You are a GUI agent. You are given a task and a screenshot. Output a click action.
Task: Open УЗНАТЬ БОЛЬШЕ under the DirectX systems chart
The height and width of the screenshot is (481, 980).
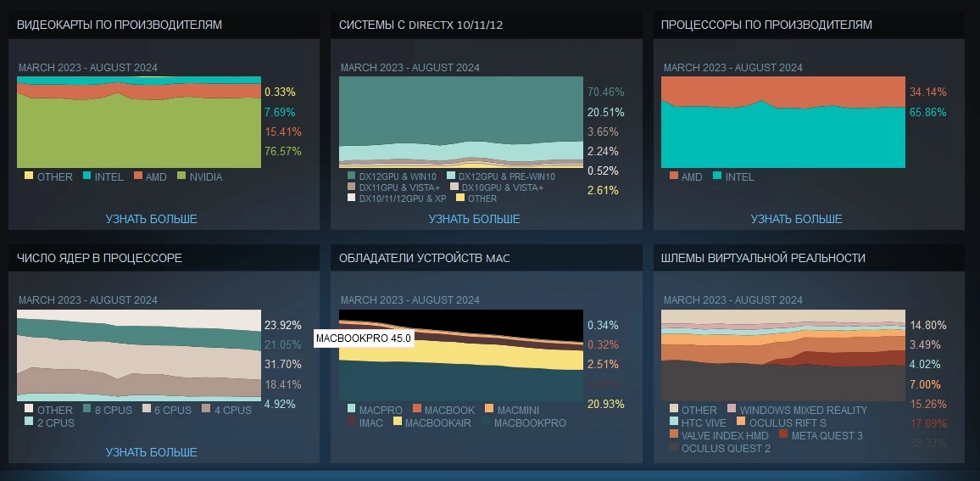click(x=475, y=219)
